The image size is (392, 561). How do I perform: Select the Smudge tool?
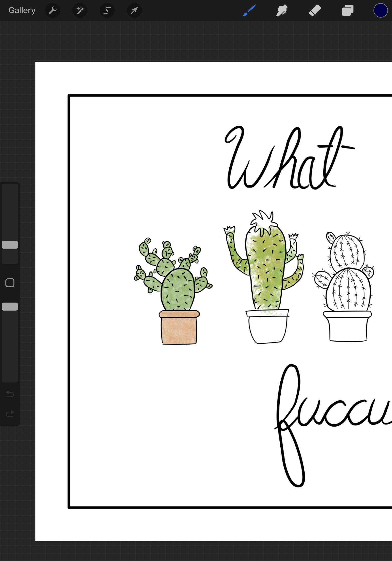[x=282, y=11]
